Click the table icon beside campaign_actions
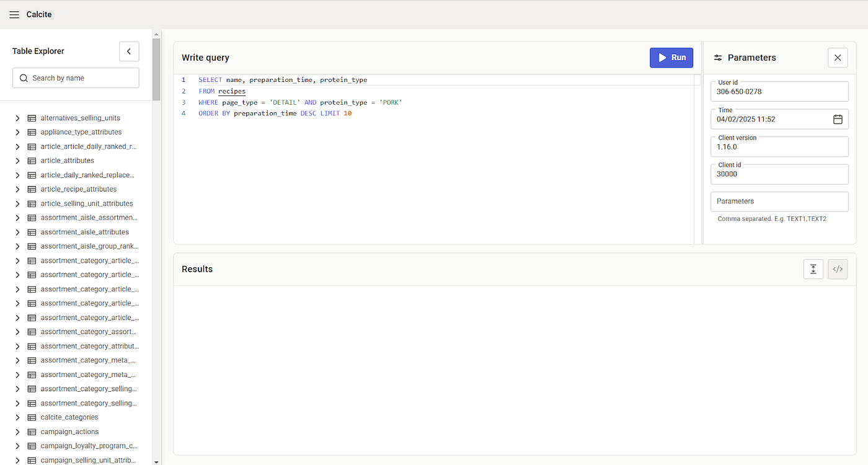Viewport: 868px width, 465px height. [32, 432]
